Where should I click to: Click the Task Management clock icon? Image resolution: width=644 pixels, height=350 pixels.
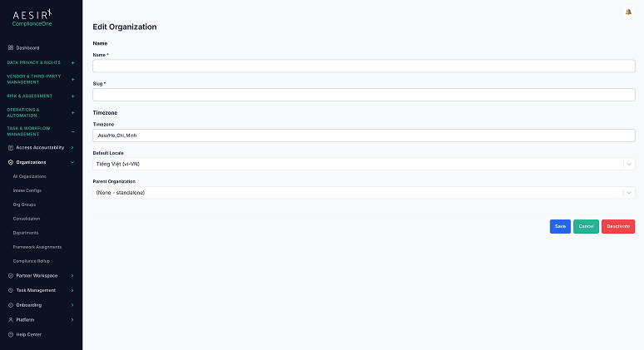pos(11,290)
